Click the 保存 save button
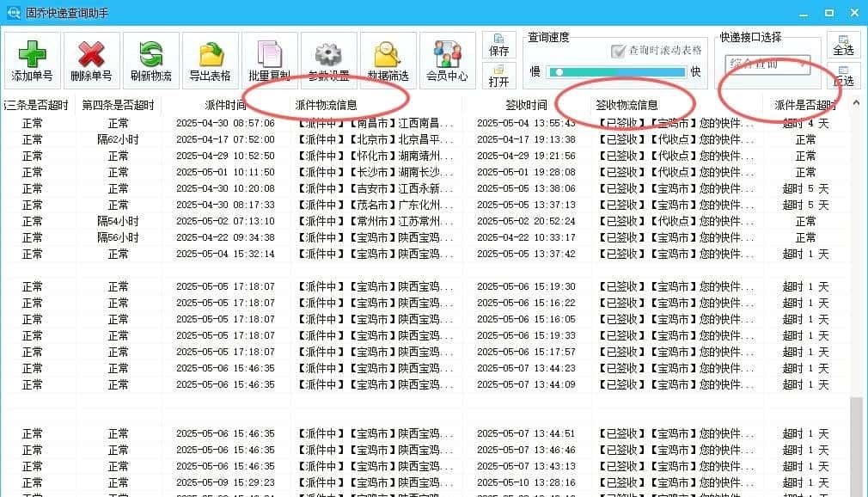Image resolution: width=868 pixels, height=497 pixels. [x=499, y=45]
